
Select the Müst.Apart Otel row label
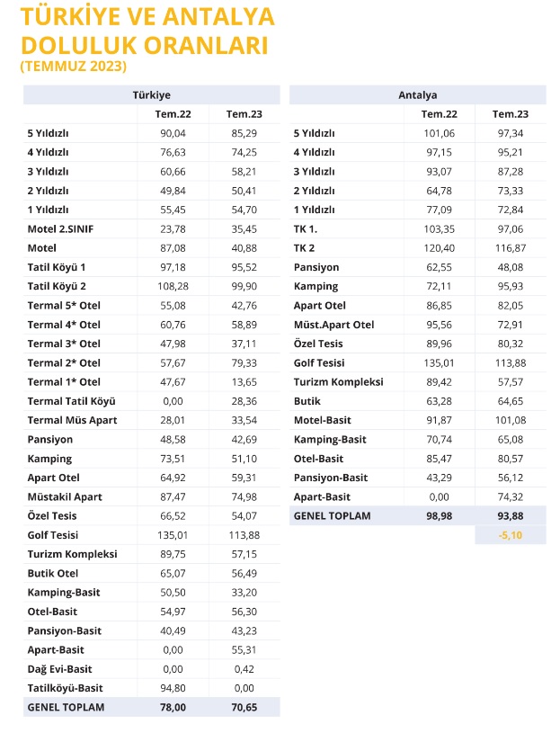[x=334, y=325]
